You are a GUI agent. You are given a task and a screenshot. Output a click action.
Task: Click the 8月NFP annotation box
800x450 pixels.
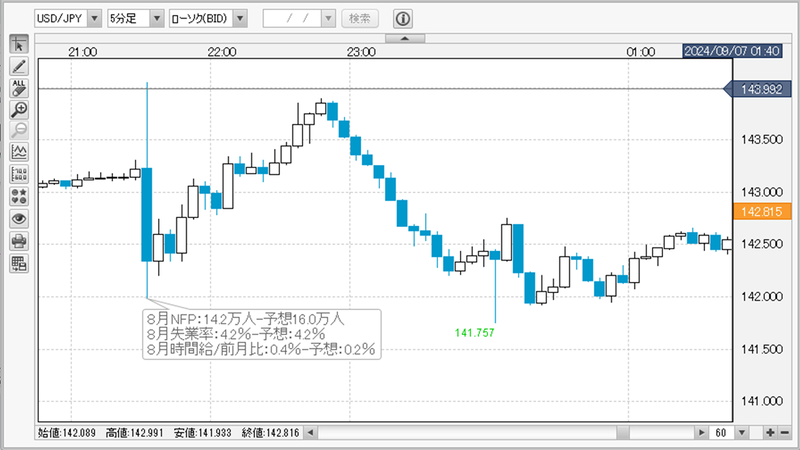[262, 334]
